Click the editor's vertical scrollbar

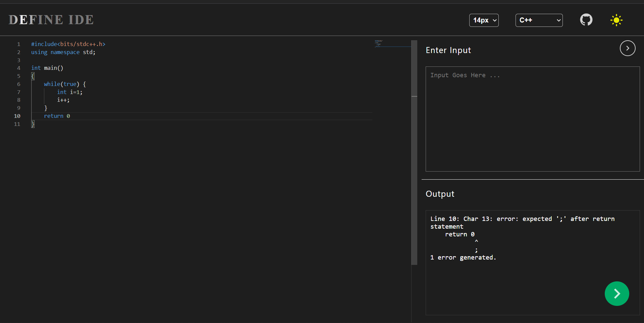coord(414,153)
